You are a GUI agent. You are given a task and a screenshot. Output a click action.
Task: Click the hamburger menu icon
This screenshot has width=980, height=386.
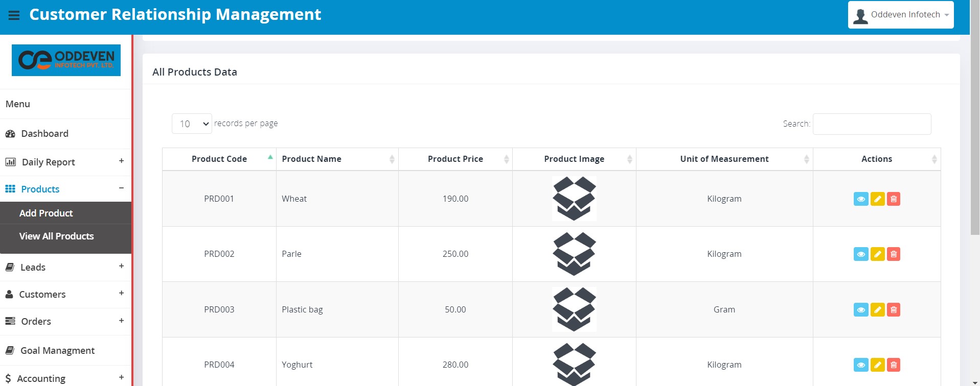click(14, 15)
